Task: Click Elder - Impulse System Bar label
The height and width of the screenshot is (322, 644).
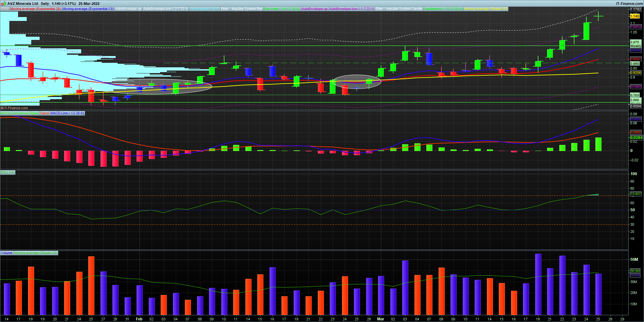Action: 241,9
